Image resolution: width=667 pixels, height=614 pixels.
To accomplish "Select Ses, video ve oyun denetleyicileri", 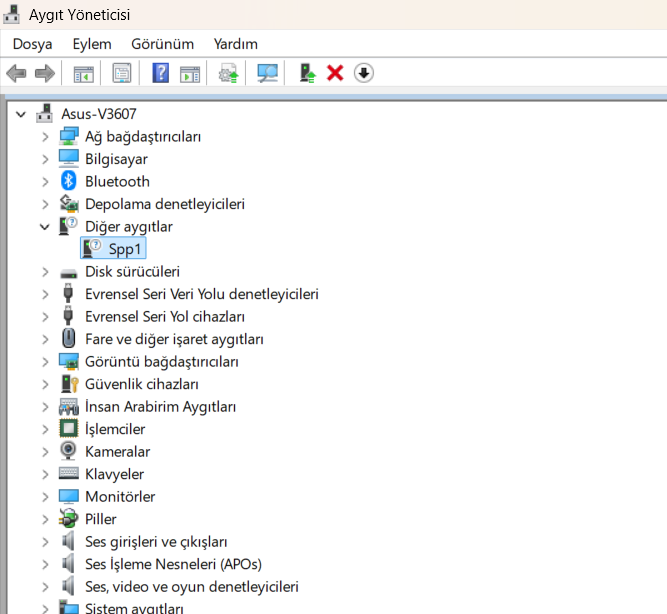I will click(192, 587).
